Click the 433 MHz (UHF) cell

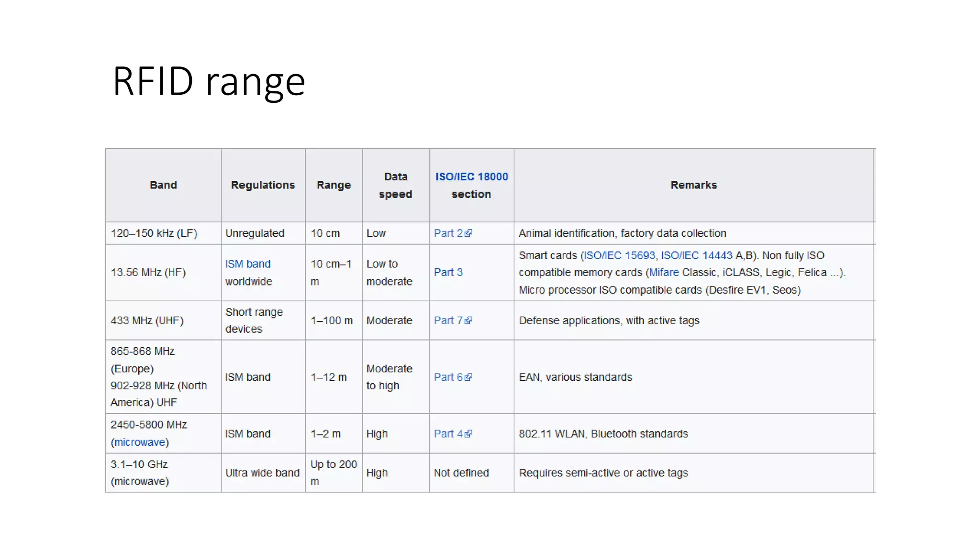pyautogui.click(x=163, y=320)
